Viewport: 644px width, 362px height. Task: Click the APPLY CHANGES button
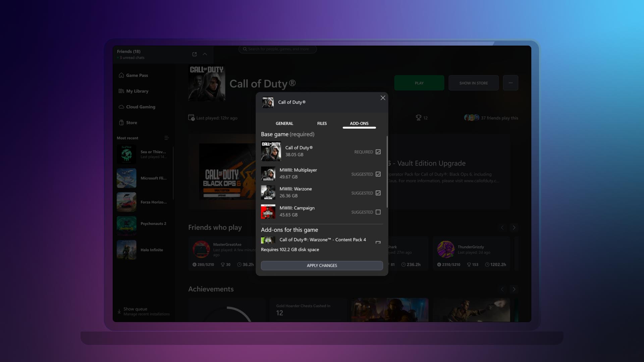322,265
